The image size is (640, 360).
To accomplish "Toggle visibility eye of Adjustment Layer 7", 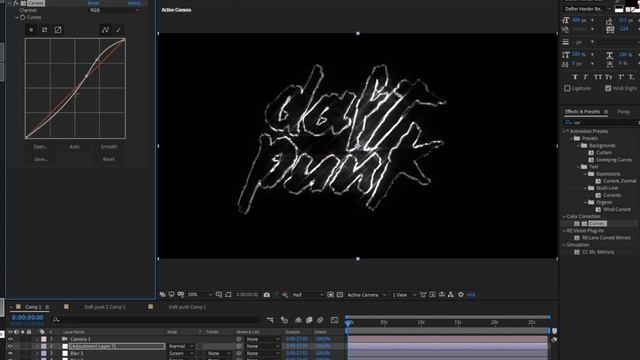I will [x=10, y=347].
